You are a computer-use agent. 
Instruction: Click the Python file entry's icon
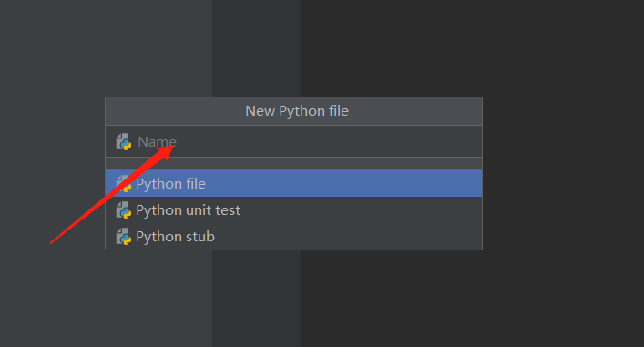pos(124,184)
